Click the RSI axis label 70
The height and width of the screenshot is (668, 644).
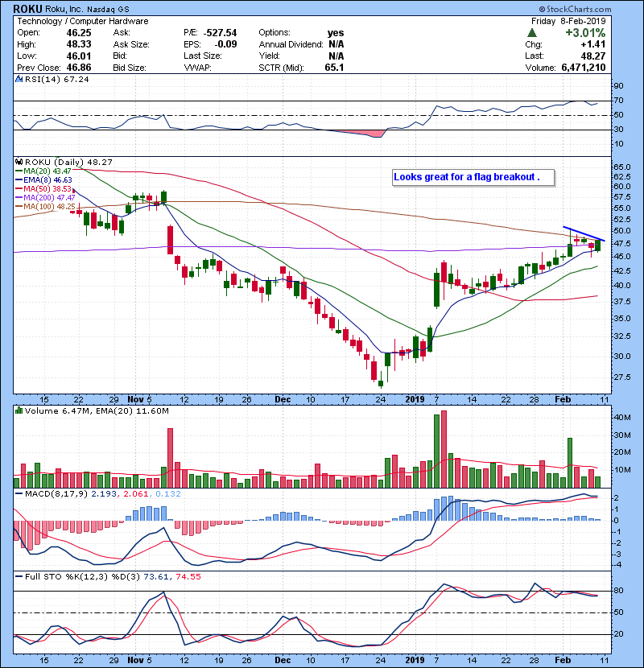coord(618,101)
